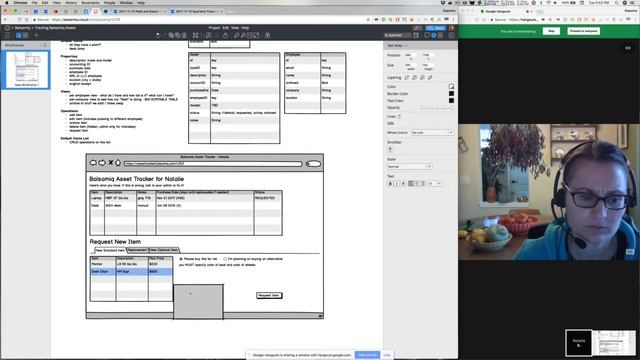
Task: Click the group selection icon in toolbar
Action: coord(196,36)
